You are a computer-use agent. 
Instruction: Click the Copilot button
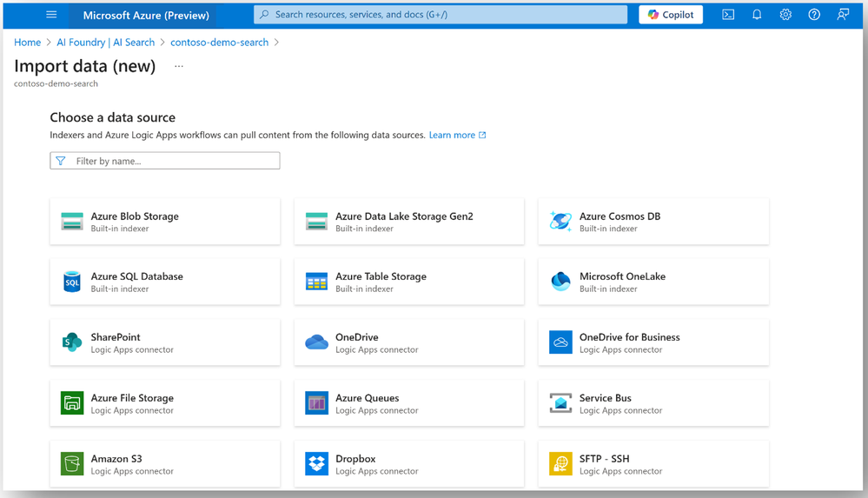(671, 15)
